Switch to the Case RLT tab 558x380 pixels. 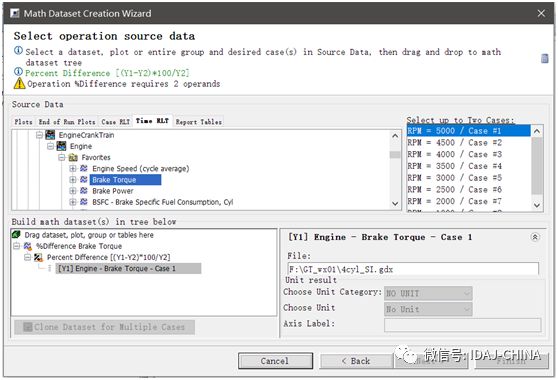pos(115,122)
